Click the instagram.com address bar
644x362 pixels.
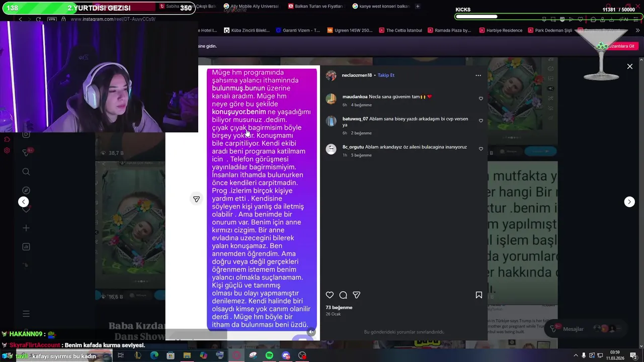tap(113, 19)
